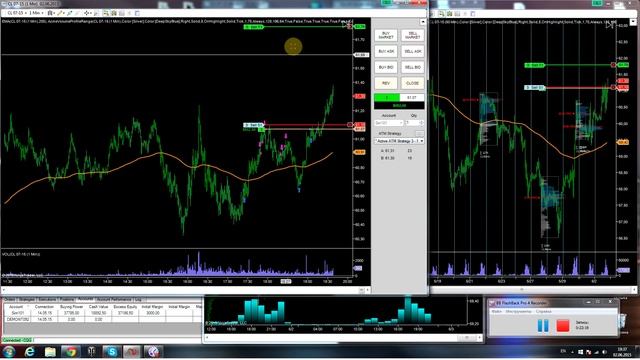Open the Executions tab
The height and width of the screenshot is (360, 640).
(x=48, y=300)
